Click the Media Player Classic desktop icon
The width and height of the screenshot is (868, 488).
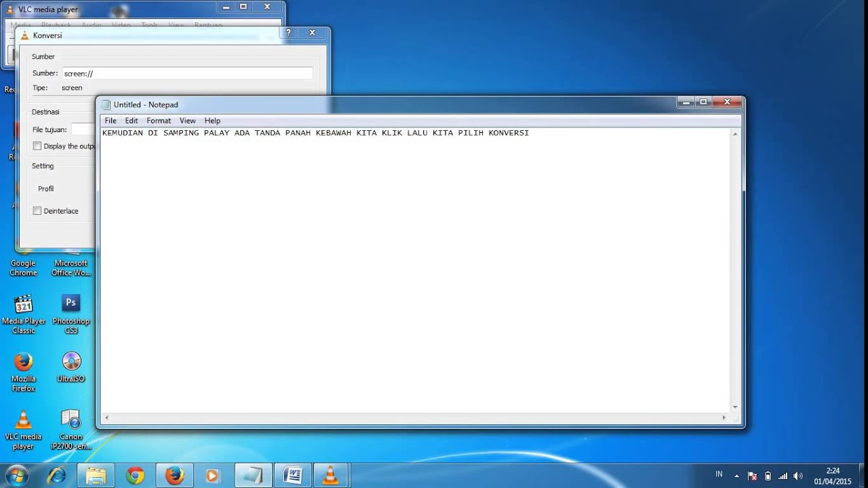pos(23,314)
